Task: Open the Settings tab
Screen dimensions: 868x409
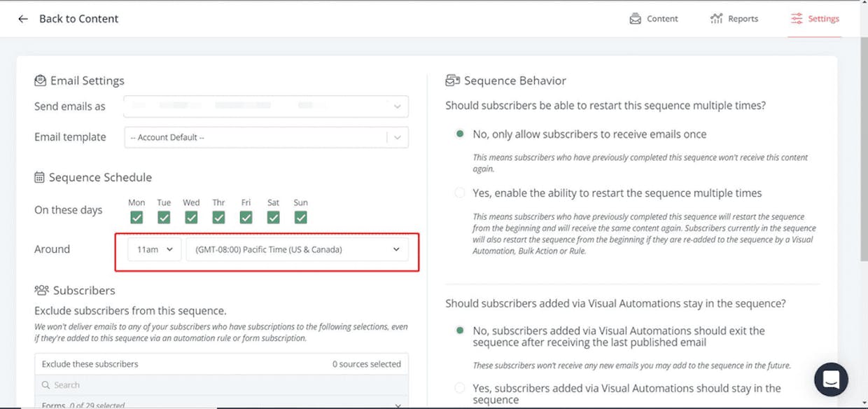Action: [x=815, y=19]
